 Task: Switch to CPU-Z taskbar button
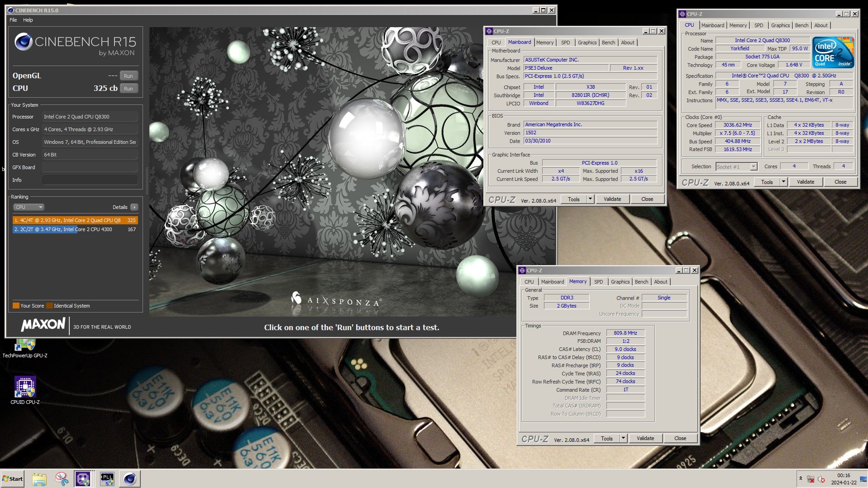pyautogui.click(x=83, y=479)
